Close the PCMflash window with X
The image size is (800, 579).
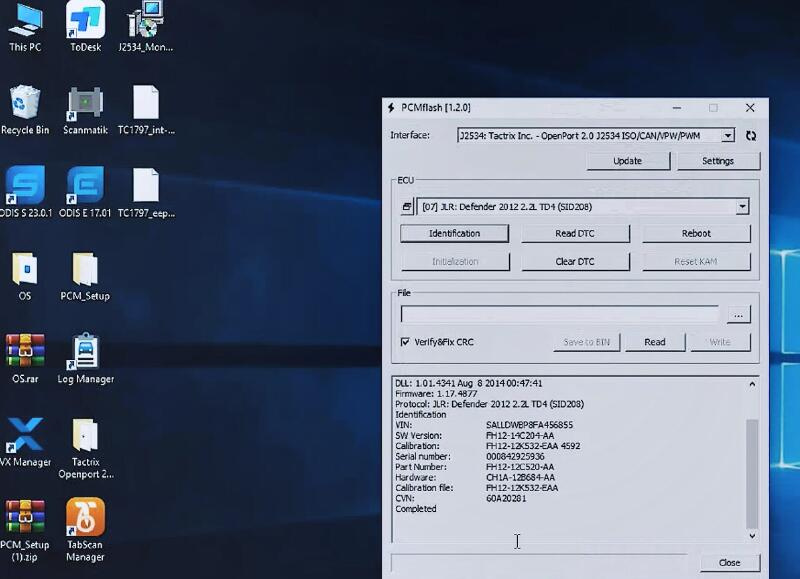click(750, 108)
